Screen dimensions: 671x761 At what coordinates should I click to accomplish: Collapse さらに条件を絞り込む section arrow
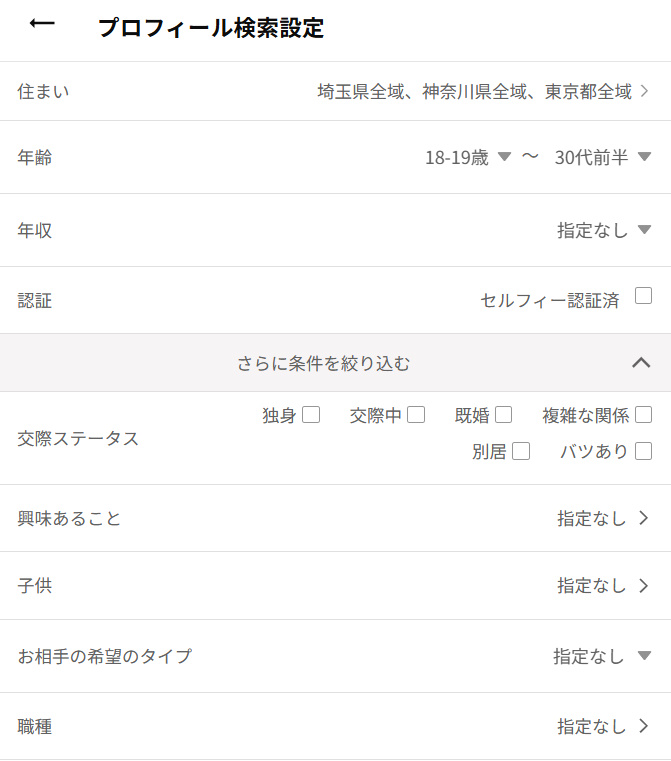641,362
